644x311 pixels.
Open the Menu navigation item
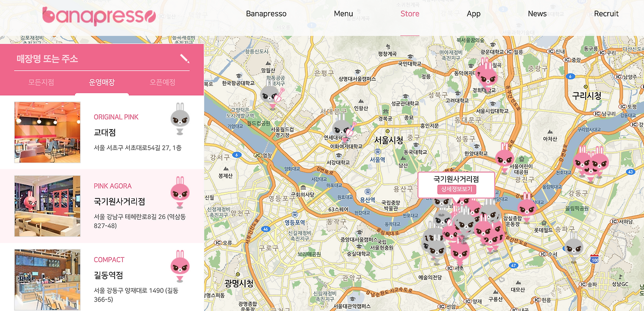click(344, 14)
